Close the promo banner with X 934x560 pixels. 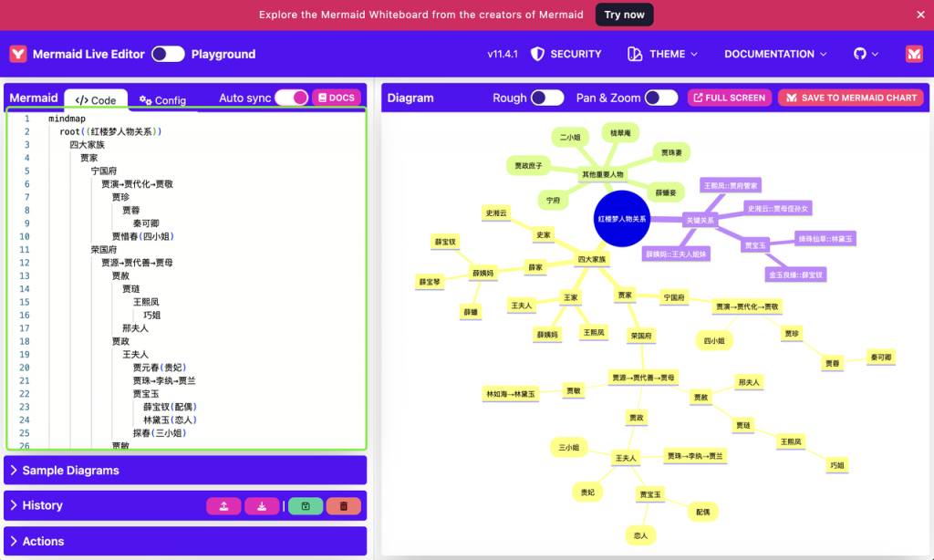click(920, 15)
